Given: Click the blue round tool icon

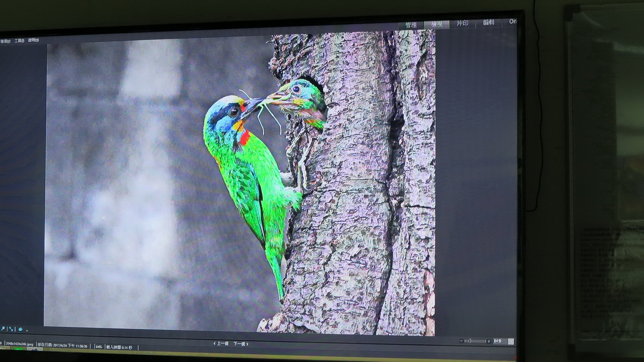Looking at the screenshot, I should coord(20,329).
